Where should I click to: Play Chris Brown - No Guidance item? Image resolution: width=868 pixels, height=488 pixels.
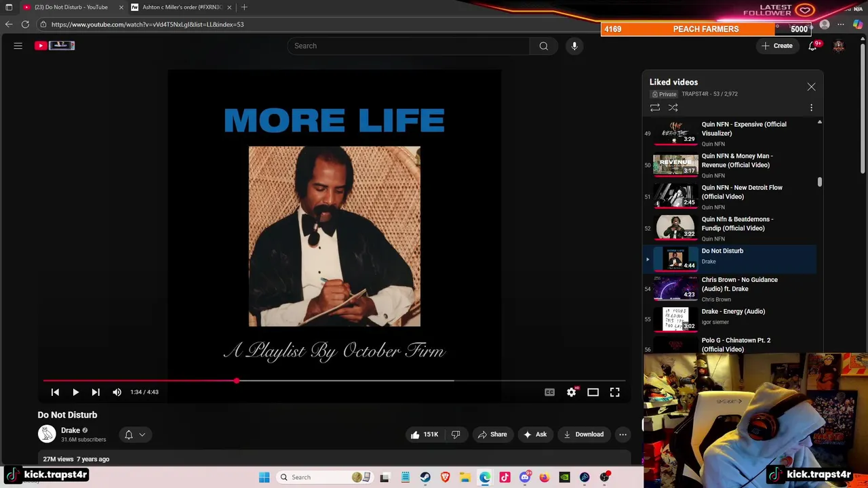(x=731, y=289)
